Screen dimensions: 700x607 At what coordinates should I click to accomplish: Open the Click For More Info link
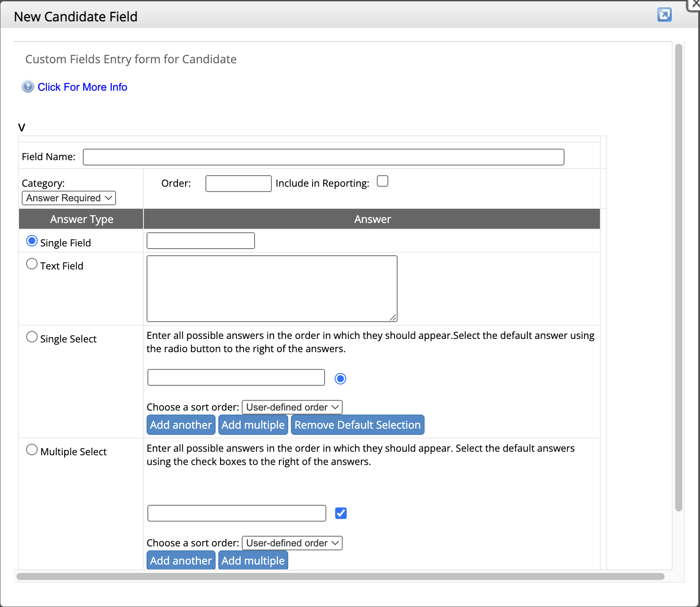[x=82, y=87]
